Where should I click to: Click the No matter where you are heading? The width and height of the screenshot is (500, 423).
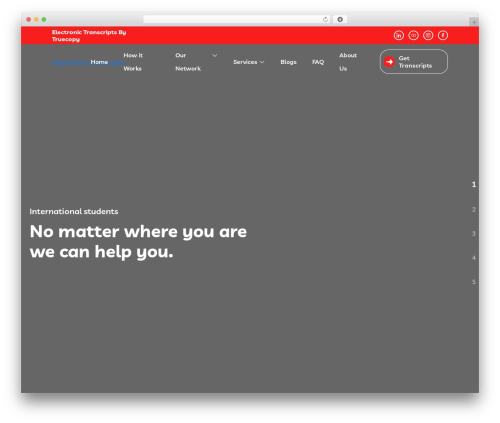point(138,242)
